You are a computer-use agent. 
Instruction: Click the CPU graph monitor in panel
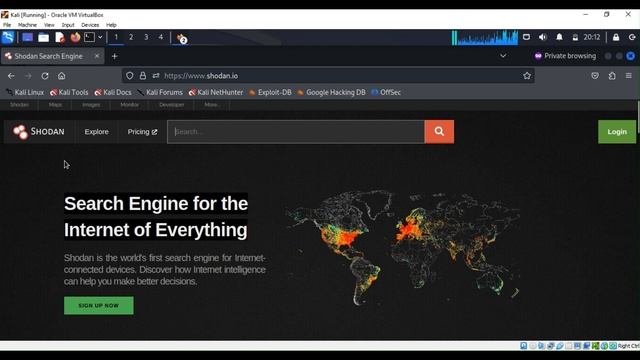pos(484,38)
